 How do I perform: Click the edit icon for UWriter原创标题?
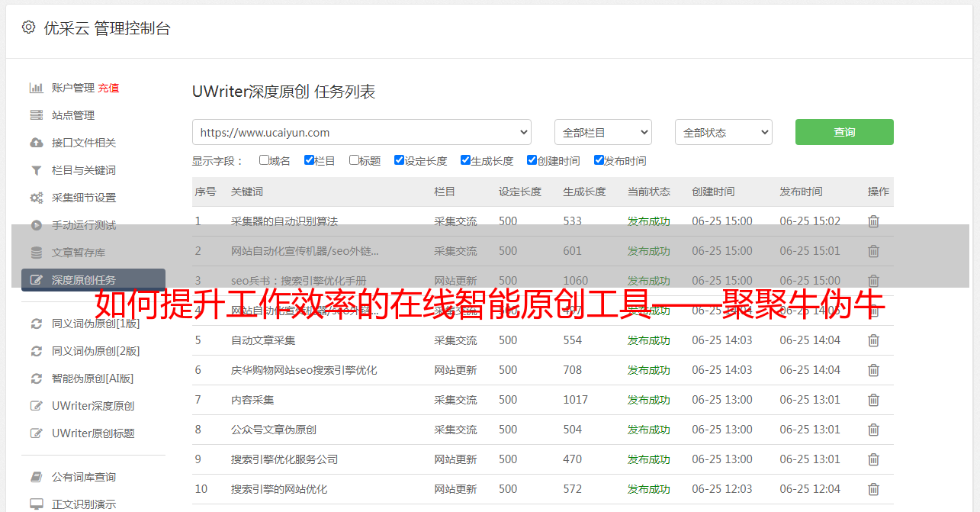36,433
